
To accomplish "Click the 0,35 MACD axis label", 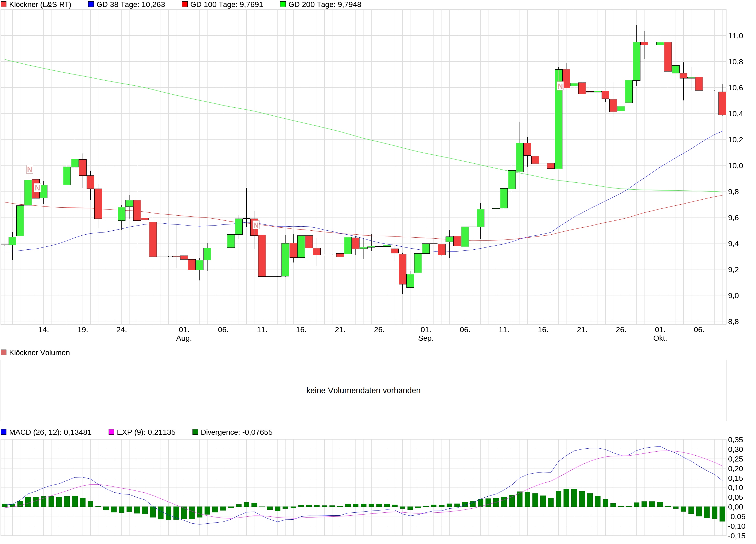I will click(x=735, y=440).
